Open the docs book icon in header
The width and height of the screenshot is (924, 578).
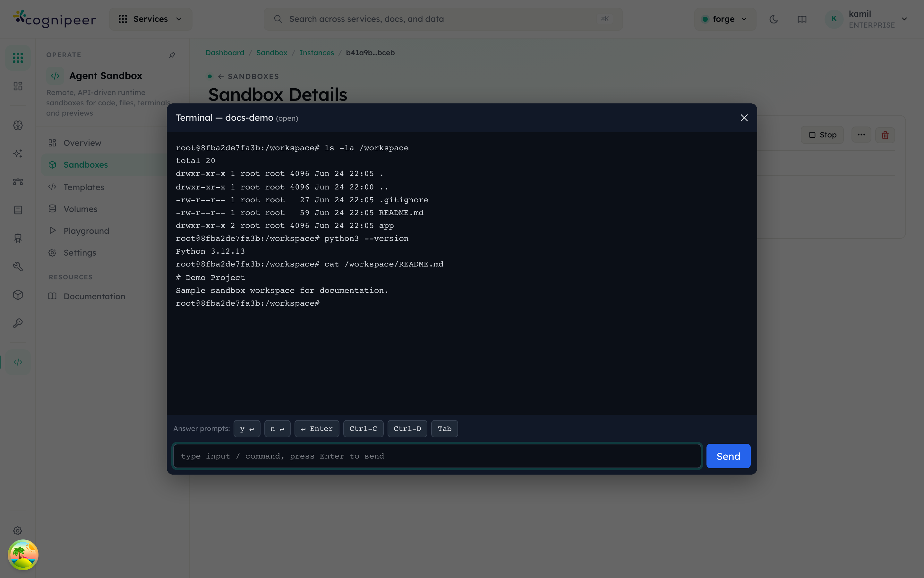click(802, 19)
